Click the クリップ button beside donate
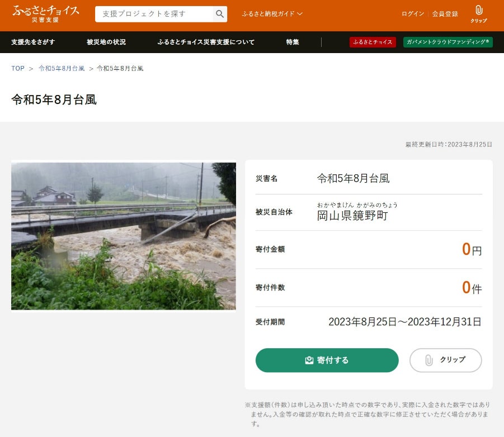Viewport: 504px width, 437px height. 445,360
